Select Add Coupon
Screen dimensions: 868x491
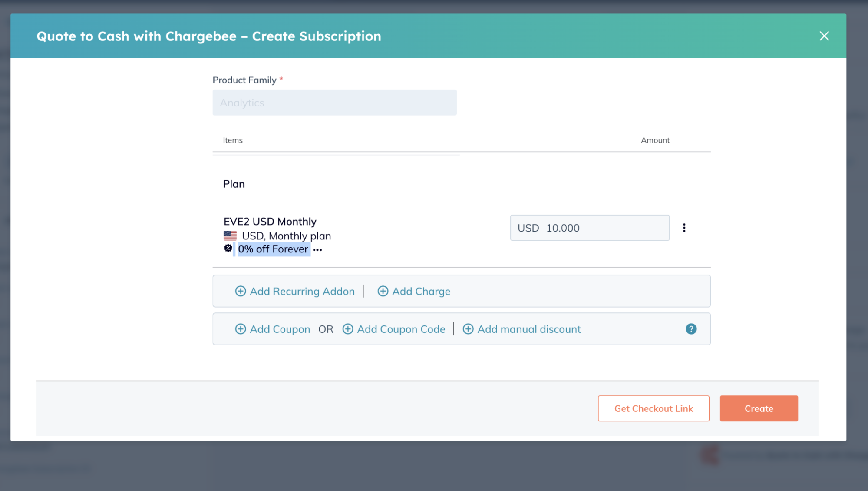pos(279,329)
